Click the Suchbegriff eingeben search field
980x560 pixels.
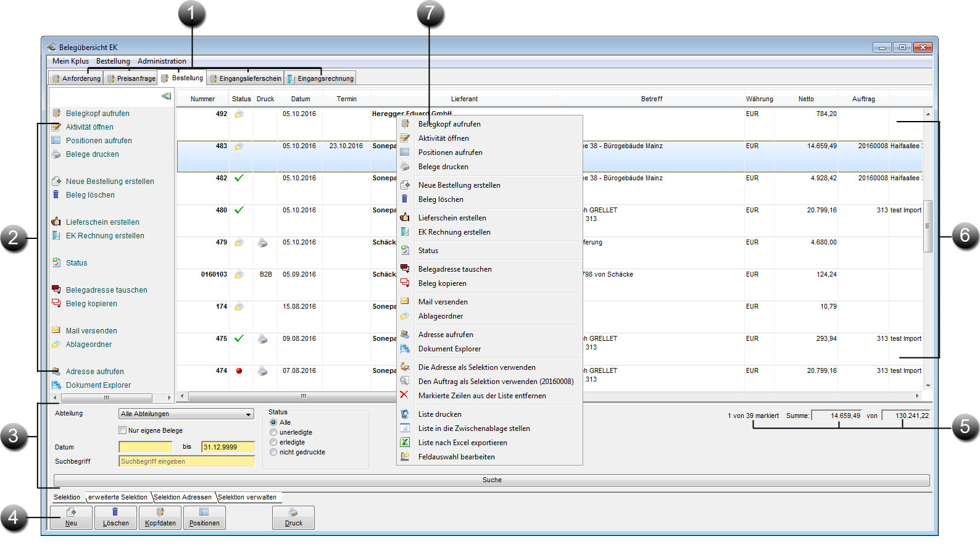(x=186, y=461)
